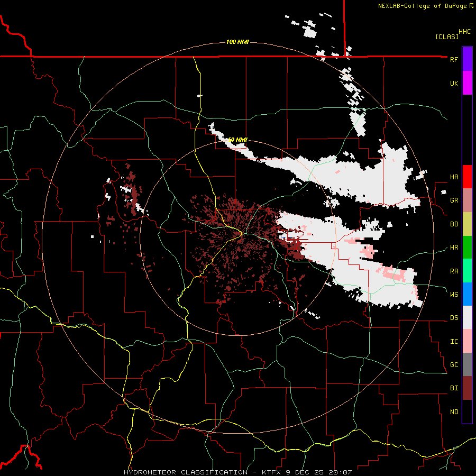Click the 'BI' legend label

[x=454, y=388]
